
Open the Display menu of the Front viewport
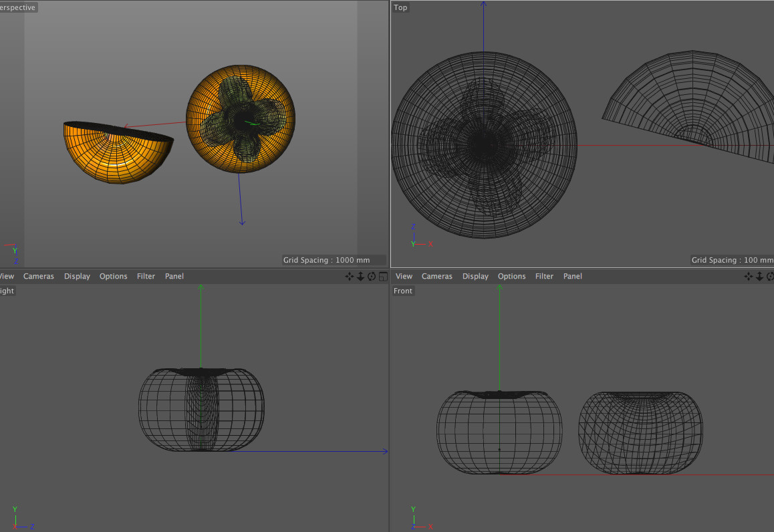[475, 277]
